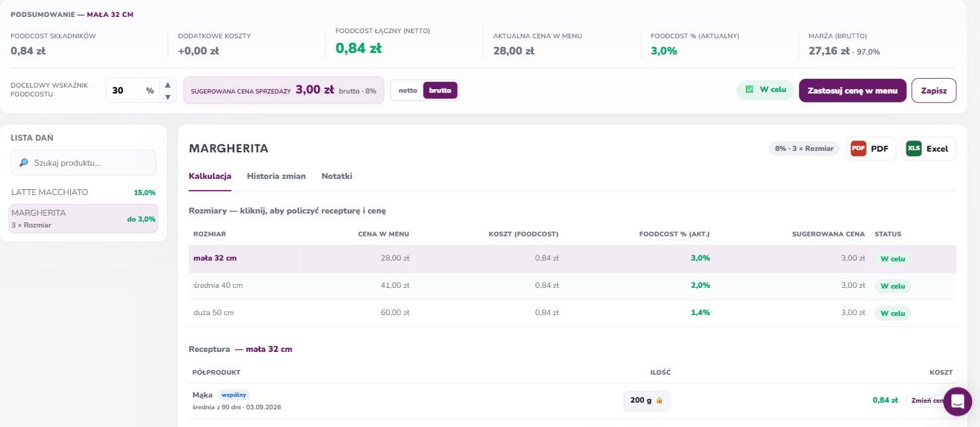Click the green check icon in the top W celu badge
The width and height of the screenshot is (980, 427).
[750, 90]
